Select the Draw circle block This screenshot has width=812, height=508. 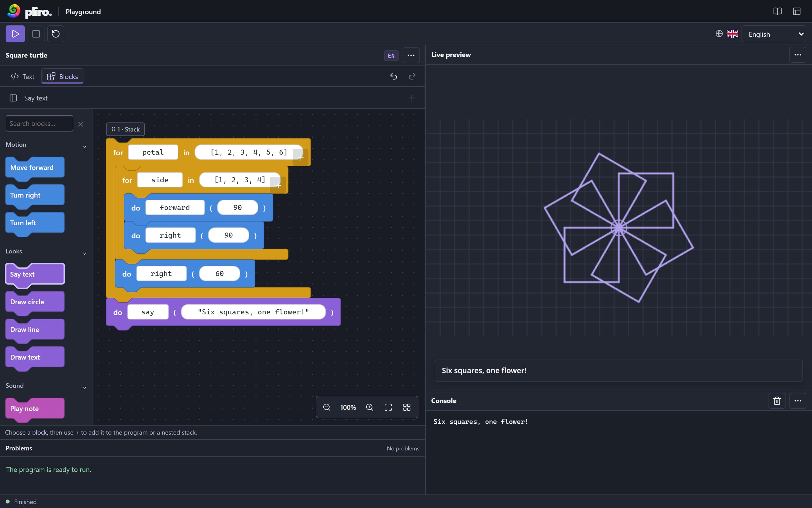point(35,302)
